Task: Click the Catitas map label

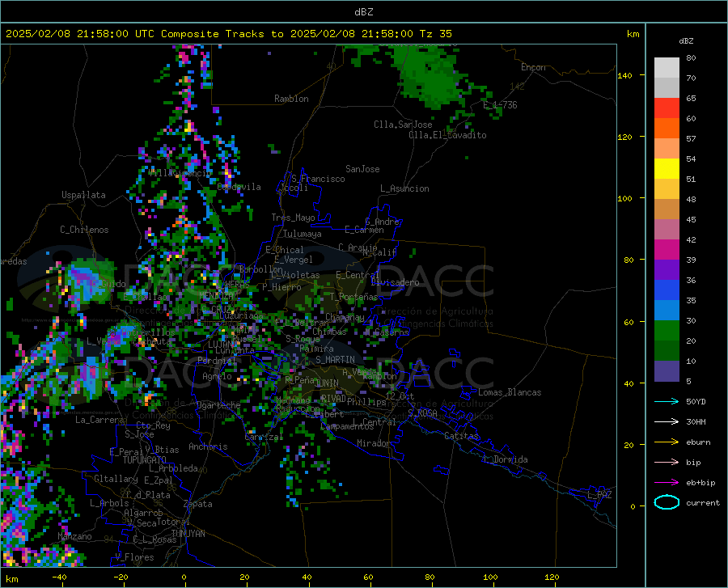Action: tap(462, 436)
